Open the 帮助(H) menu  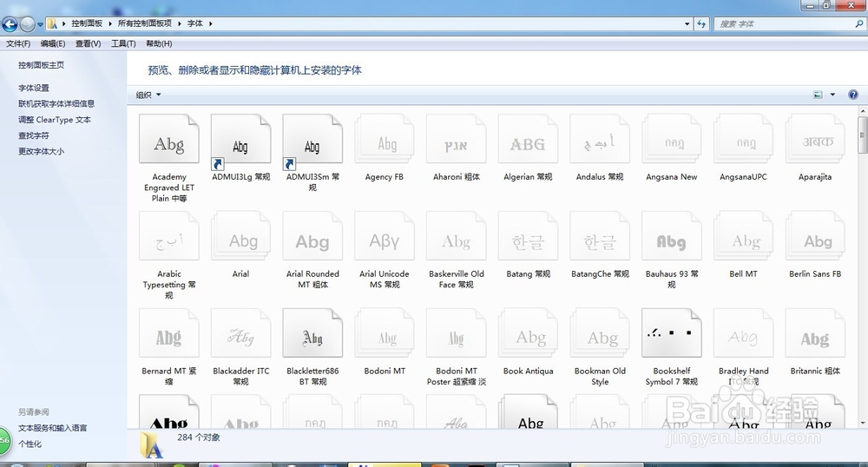point(159,43)
